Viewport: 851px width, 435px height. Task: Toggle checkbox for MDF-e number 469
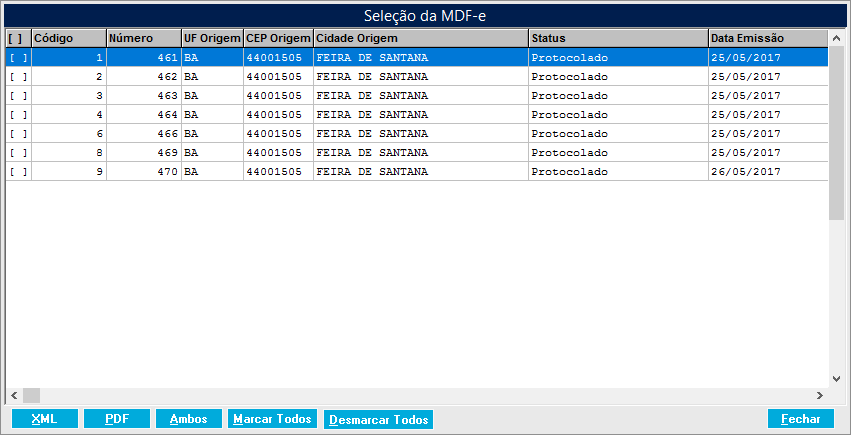[18, 152]
